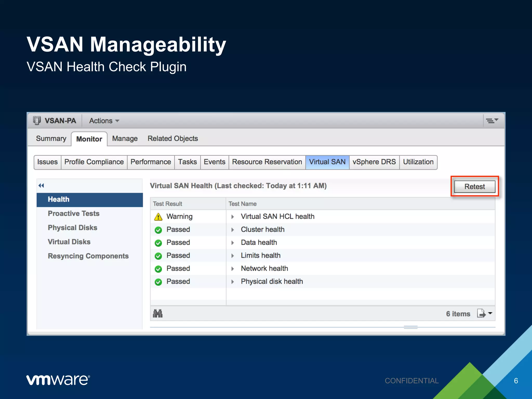Go to the Related Objects tab
Viewport: 532px width, 399px height.
click(x=173, y=138)
